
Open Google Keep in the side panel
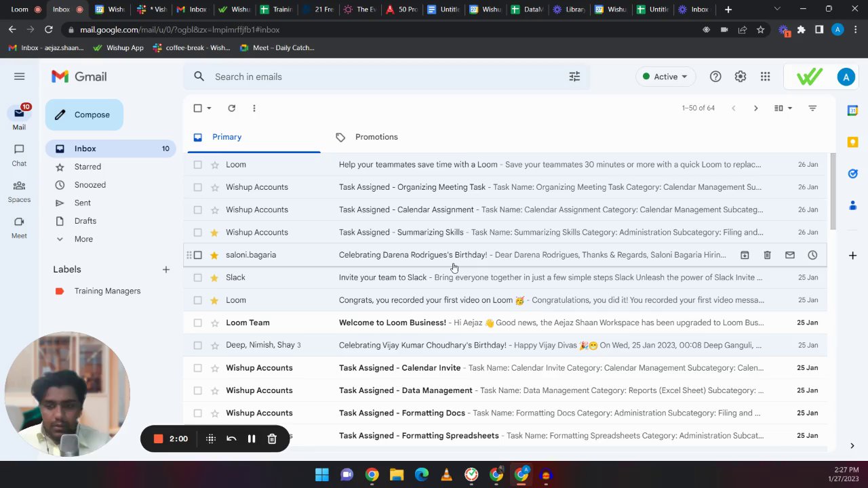coord(852,142)
